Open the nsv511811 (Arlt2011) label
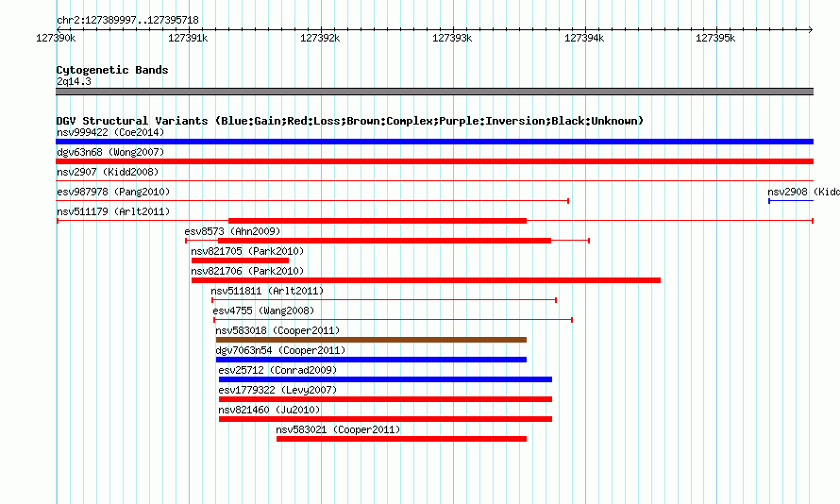 tap(267, 291)
